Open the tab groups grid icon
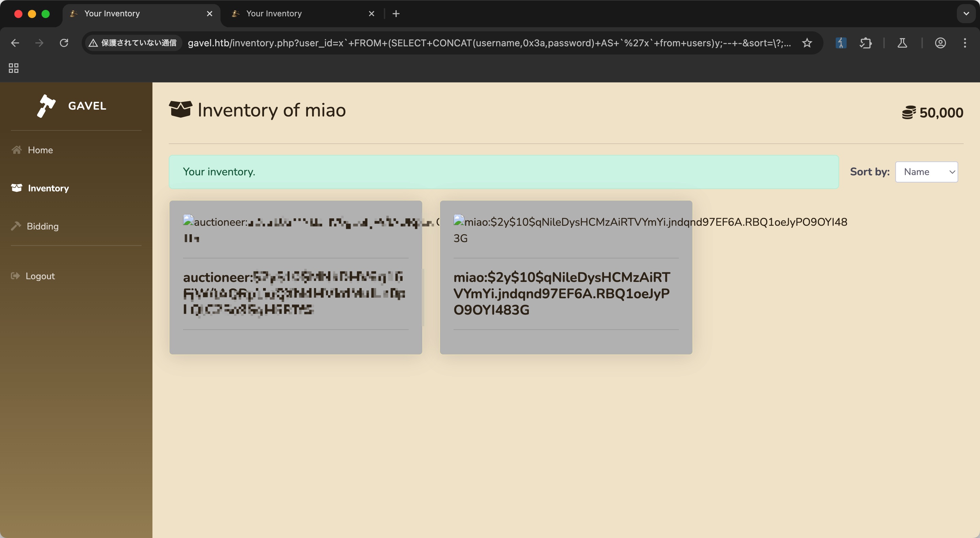This screenshot has width=980, height=538. point(14,68)
